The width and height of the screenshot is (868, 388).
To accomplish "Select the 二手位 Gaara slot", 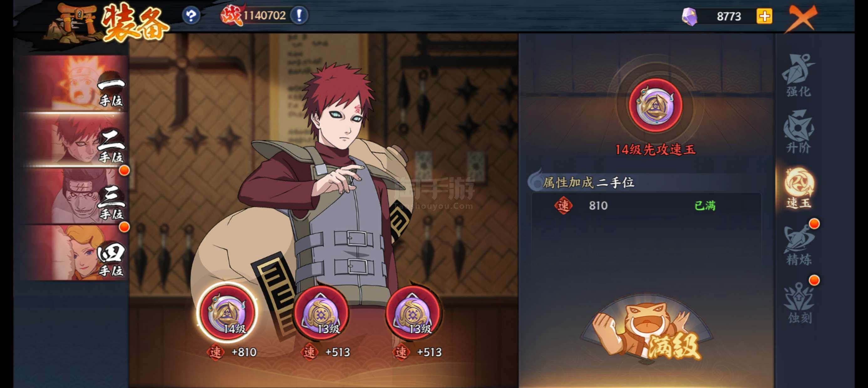I will [75, 140].
